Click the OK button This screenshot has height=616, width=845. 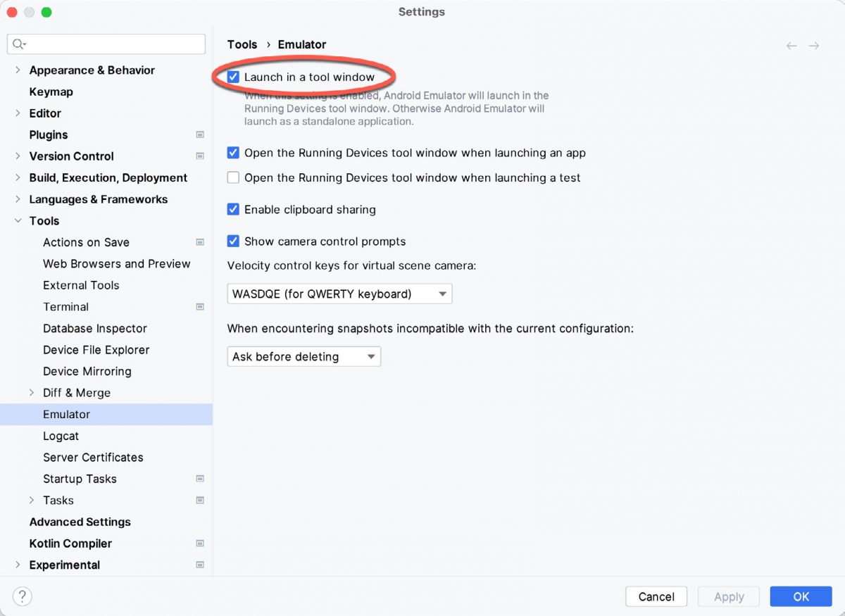pos(801,596)
